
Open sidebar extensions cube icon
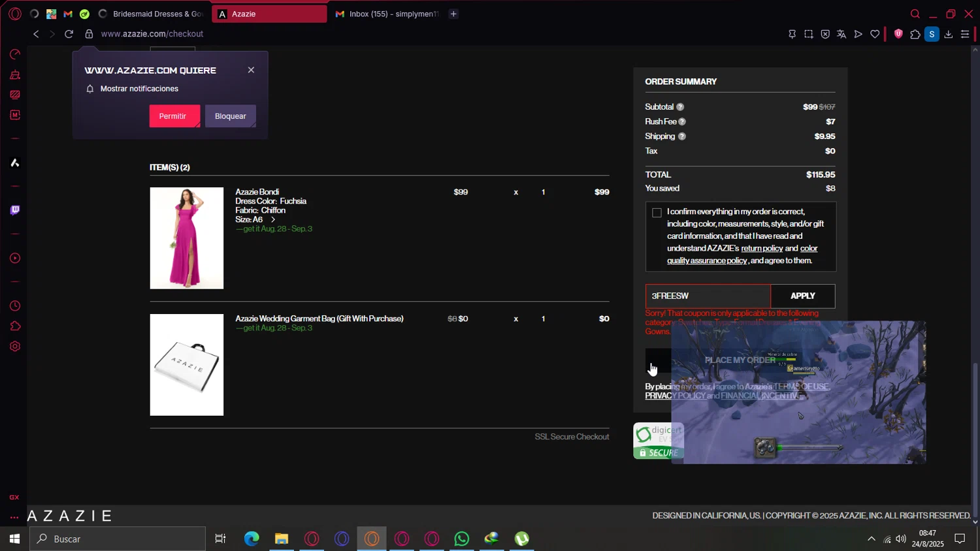15,326
